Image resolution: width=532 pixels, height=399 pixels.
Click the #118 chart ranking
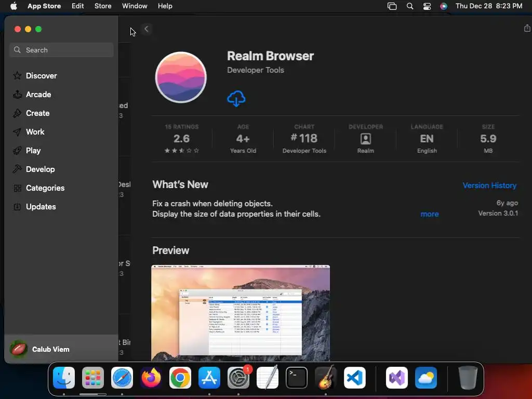tap(304, 138)
